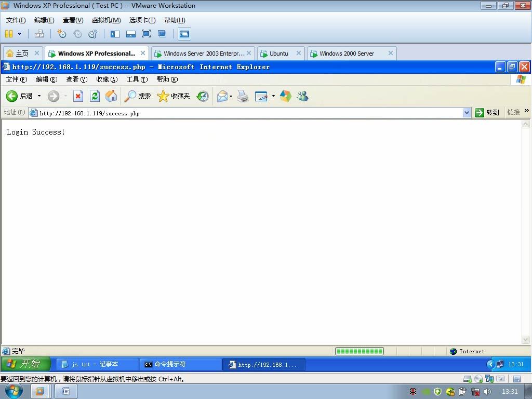This screenshot has width=532, height=399.
Task: Click the 转到 go button
Action: (x=487, y=113)
